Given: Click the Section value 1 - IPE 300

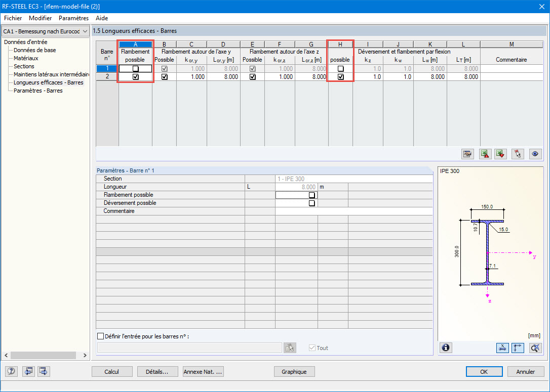Looking at the screenshot, I should pos(354,179).
